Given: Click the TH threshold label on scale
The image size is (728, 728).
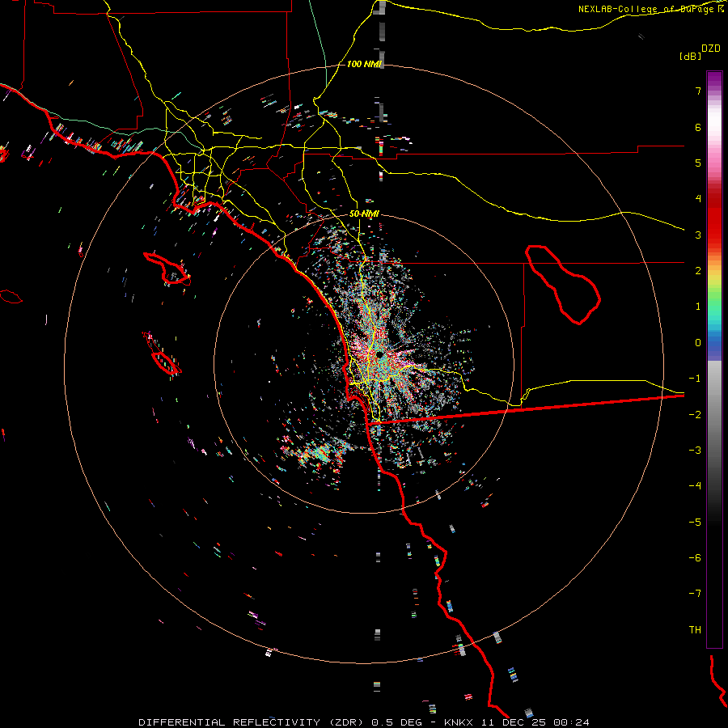Looking at the screenshot, I should (x=695, y=630).
